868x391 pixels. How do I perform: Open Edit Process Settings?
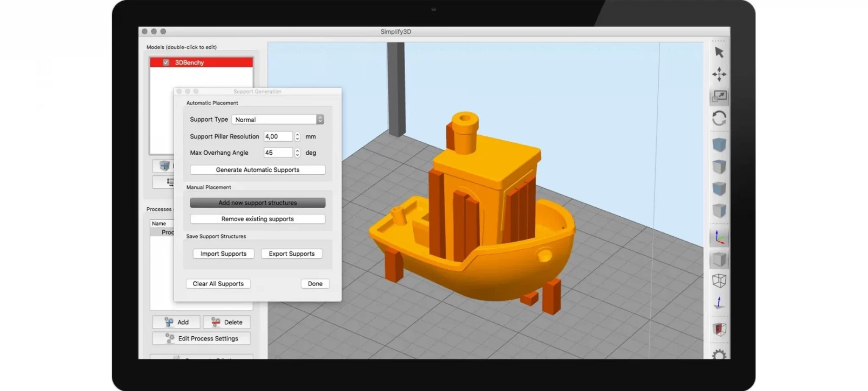click(201, 338)
